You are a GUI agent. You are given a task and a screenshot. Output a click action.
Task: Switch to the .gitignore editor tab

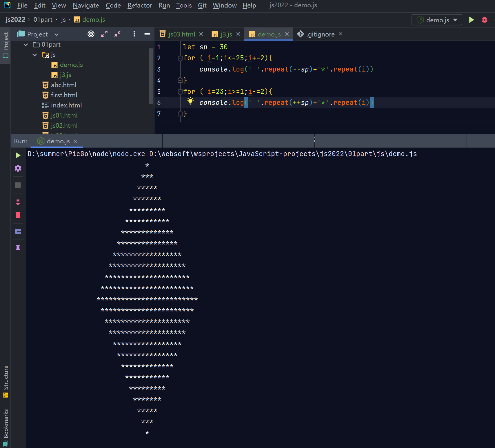320,34
